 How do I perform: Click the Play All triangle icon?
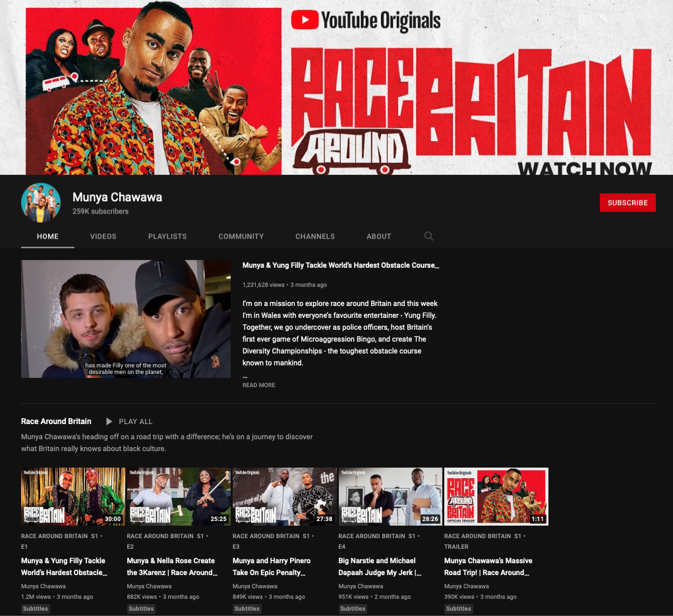pos(109,421)
